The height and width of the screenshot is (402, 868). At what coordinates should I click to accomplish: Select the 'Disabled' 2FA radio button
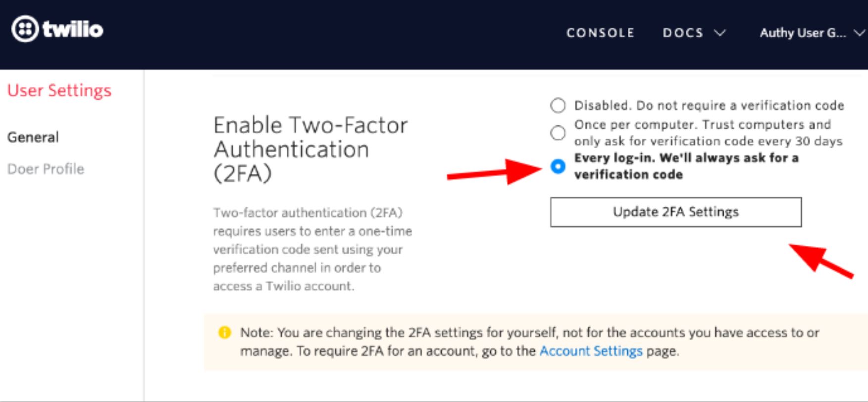pyautogui.click(x=558, y=105)
